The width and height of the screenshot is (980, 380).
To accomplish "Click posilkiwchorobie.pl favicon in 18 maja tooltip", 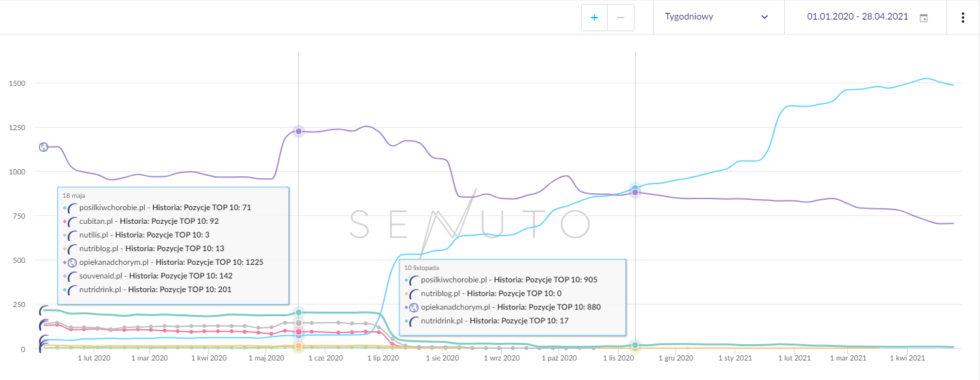I will pos(73,208).
